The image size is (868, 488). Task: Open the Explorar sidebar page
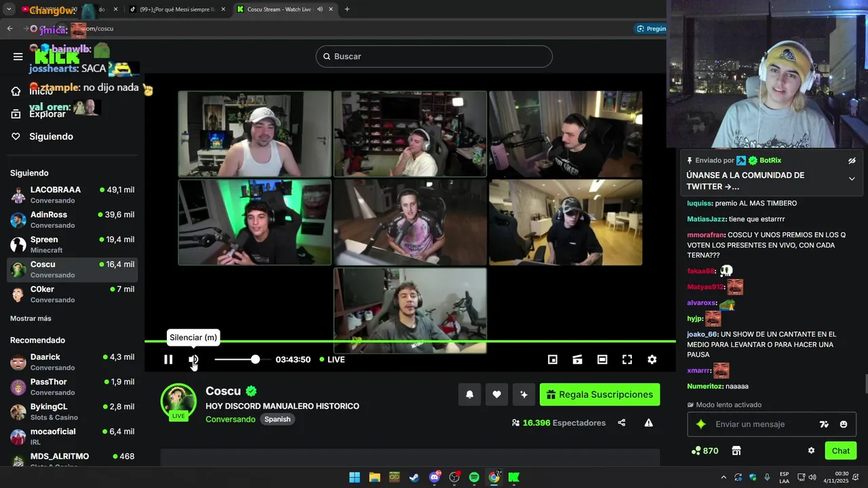click(x=47, y=114)
